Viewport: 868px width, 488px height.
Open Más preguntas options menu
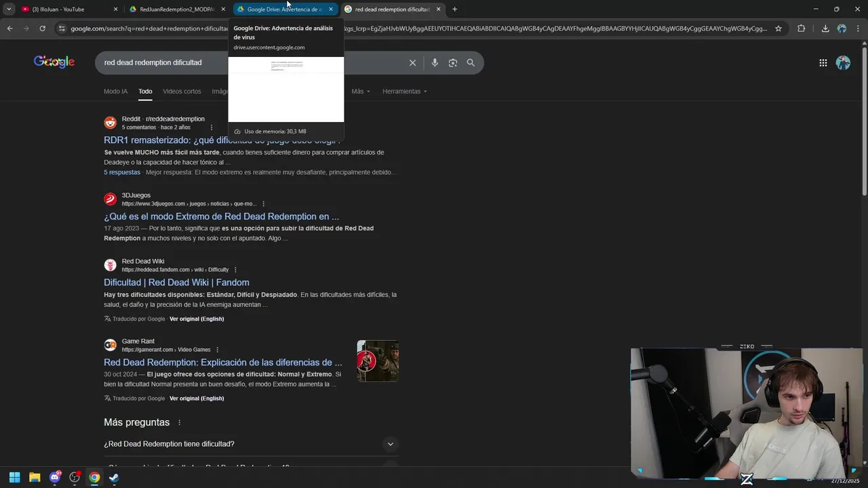[x=180, y=422]
